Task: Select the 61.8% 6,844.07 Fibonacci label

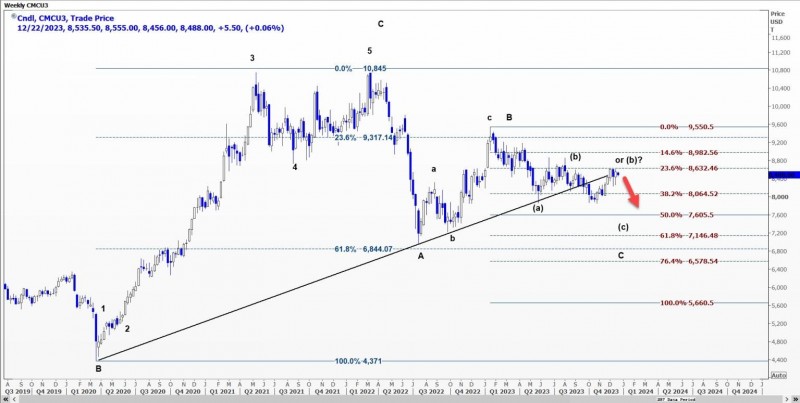Action: click(x=363, y=249)
